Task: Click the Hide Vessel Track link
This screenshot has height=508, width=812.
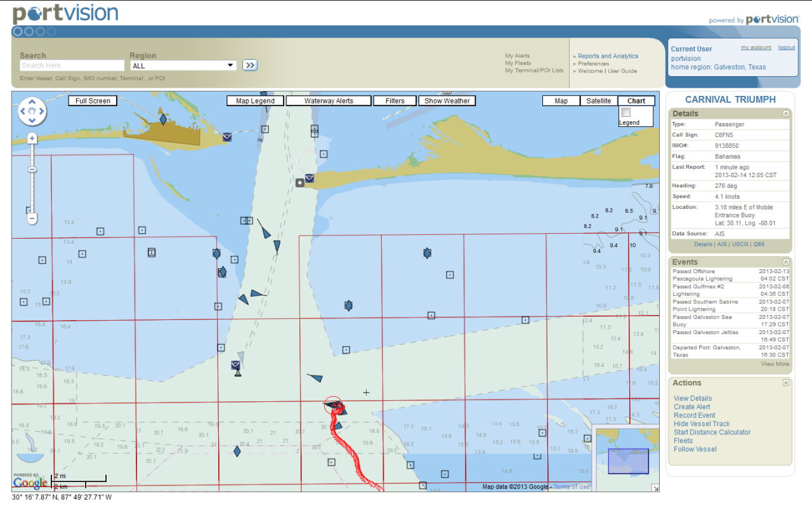Action: (x=702, y=424)
